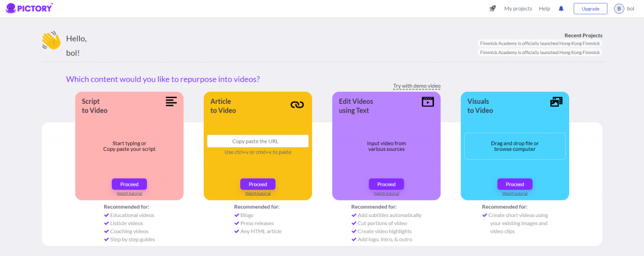Viewport: 644px width, 256px height.
Task: Click the B user avatar
Action: pyautogui.click(x=619, y=9)
